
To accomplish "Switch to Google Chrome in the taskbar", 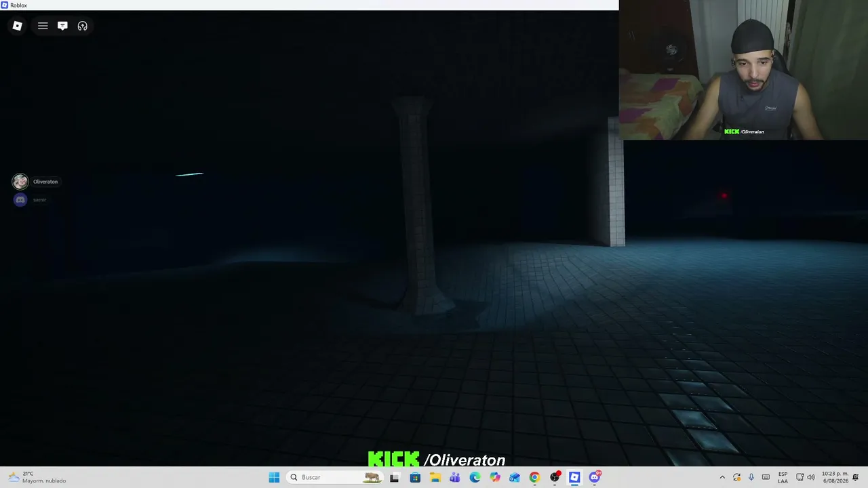I will click(534, 477).
